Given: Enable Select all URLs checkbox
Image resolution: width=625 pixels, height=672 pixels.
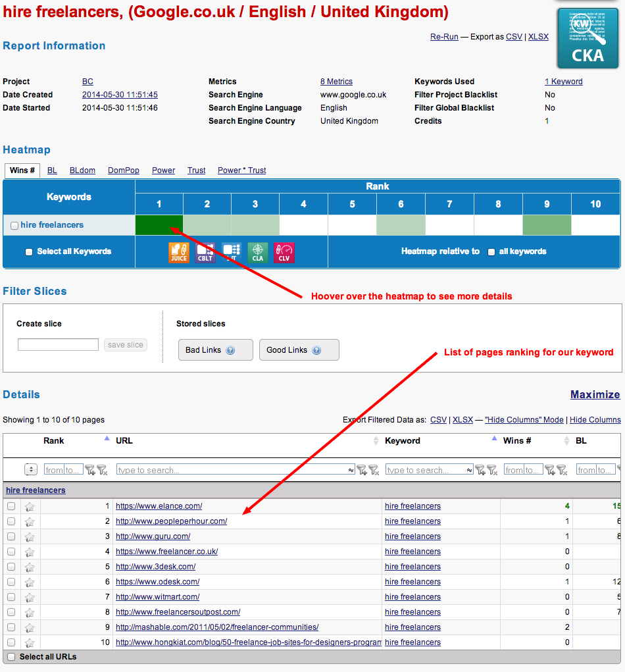Looking at the screenshot, I should (11, 657).
